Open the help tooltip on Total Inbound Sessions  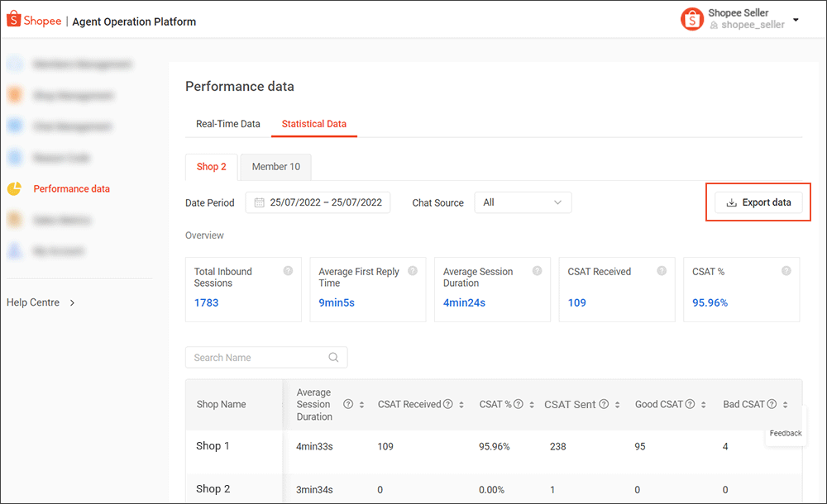[x=289, y=271]
